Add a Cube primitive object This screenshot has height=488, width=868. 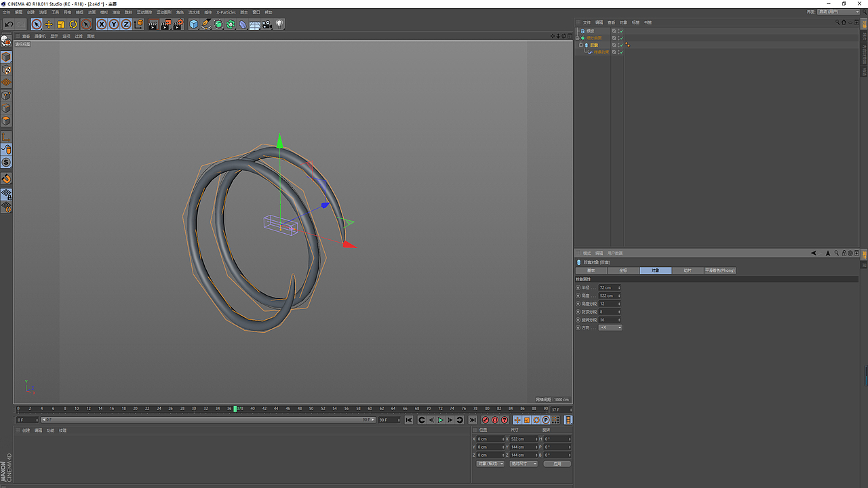tap(194, 24)
